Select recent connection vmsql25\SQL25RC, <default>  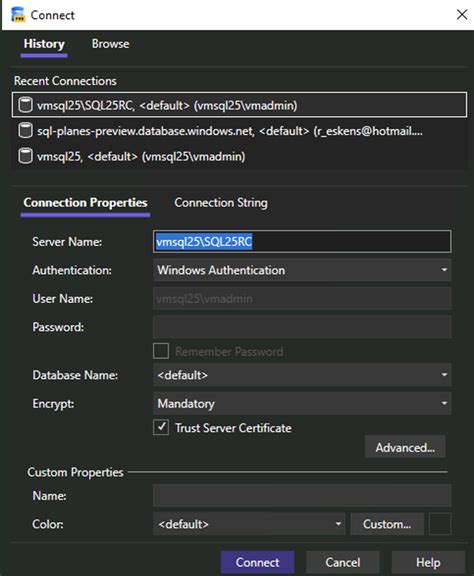(x=240, y=105)
